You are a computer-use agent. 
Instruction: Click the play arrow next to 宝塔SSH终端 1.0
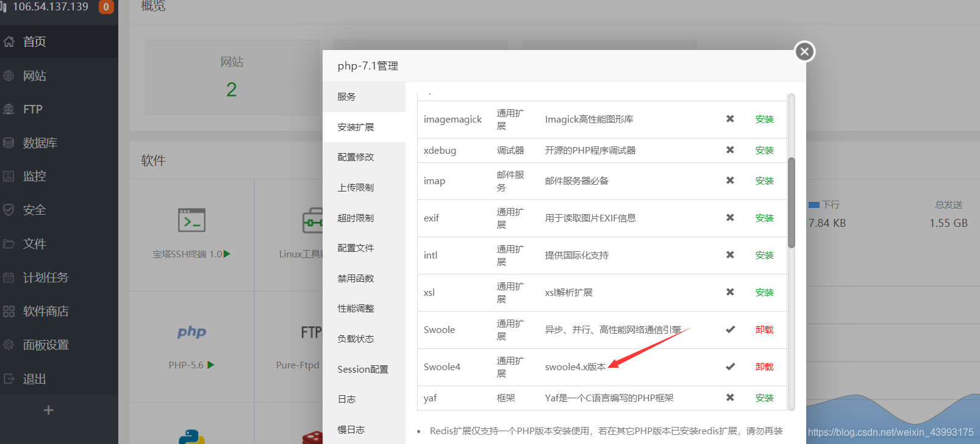(x=227, y=254)
